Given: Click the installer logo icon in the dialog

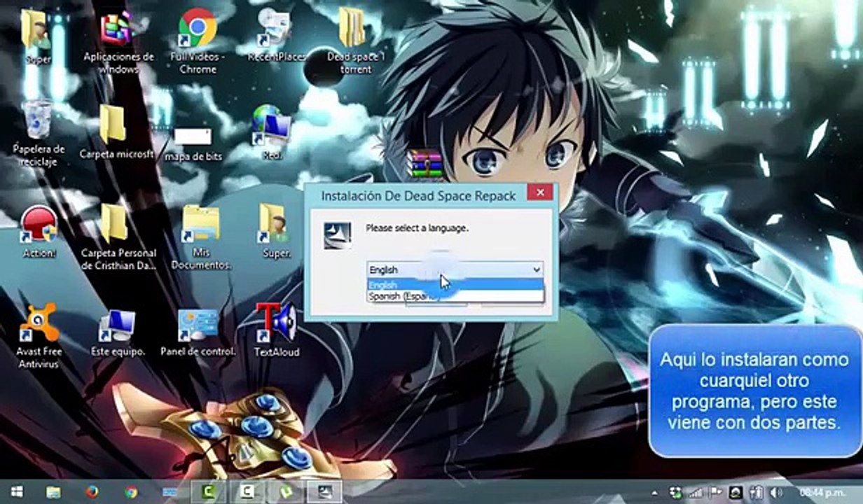Looking at the screenshot, I should 337,235.
